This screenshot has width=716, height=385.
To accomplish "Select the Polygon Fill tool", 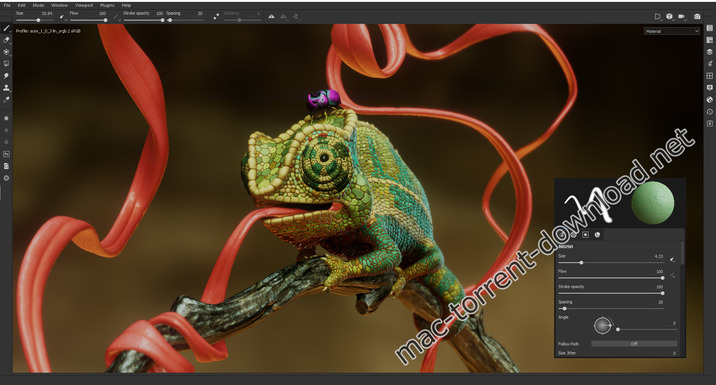I will (x=6, y=64).
